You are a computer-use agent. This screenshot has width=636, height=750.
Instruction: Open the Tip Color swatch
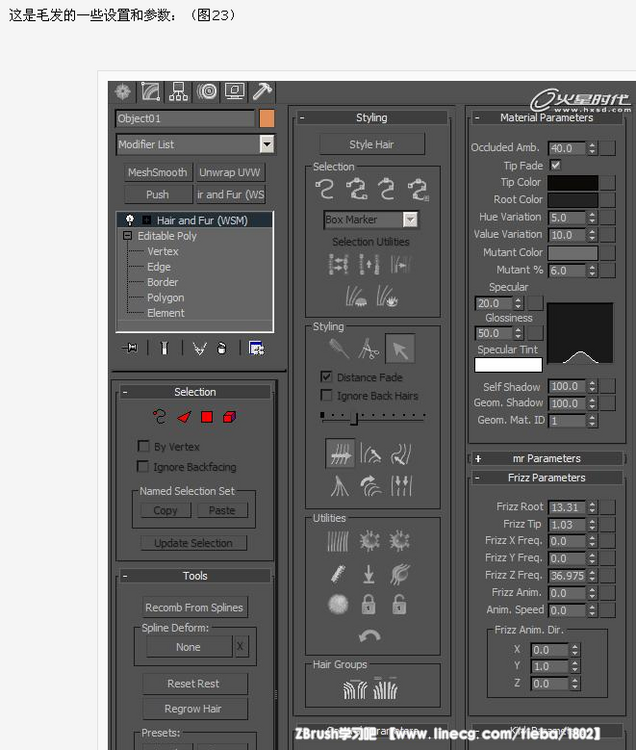572,182
